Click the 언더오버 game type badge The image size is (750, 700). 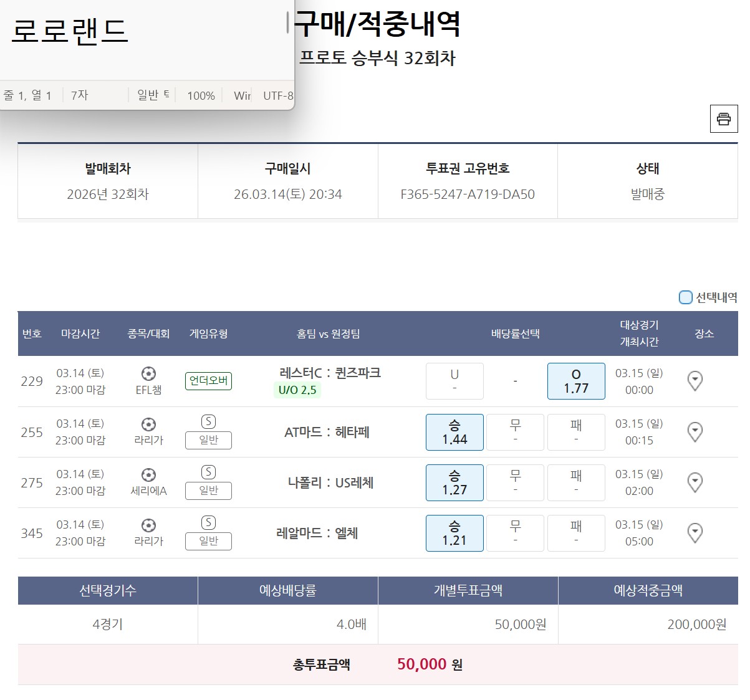pos(208,381)
